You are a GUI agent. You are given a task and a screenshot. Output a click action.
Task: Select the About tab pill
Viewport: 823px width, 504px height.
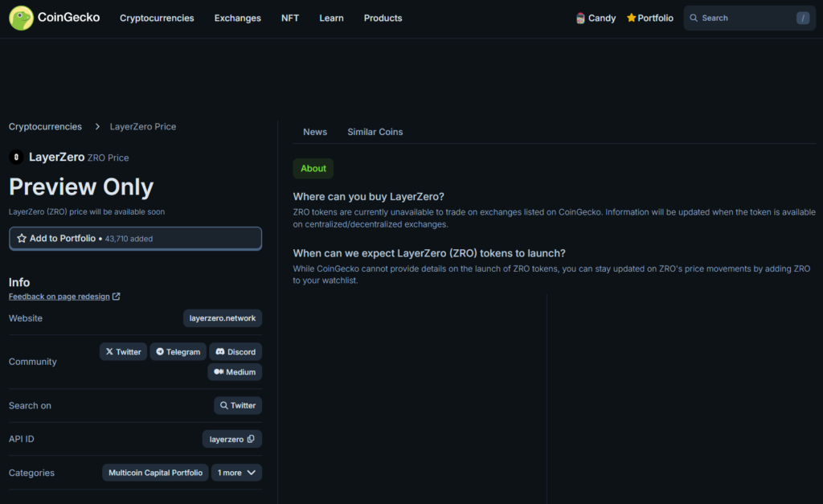[x=313, y=169]
